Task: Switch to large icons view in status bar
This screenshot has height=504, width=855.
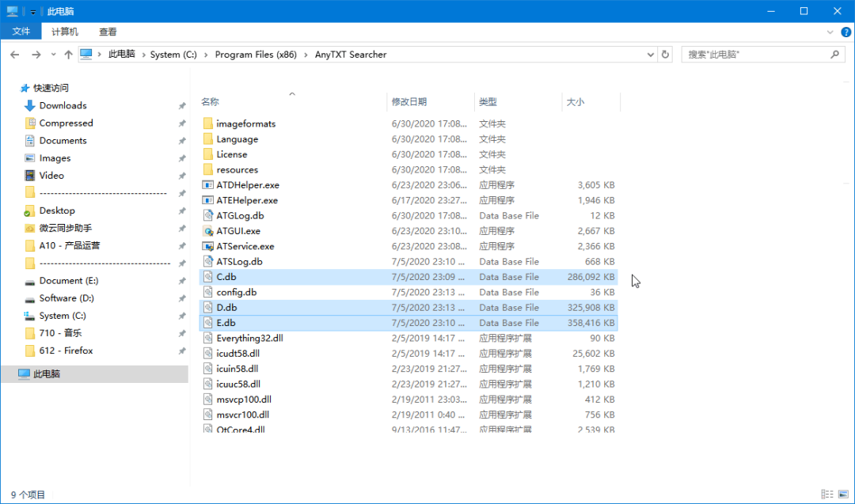Action: (844, 495)
